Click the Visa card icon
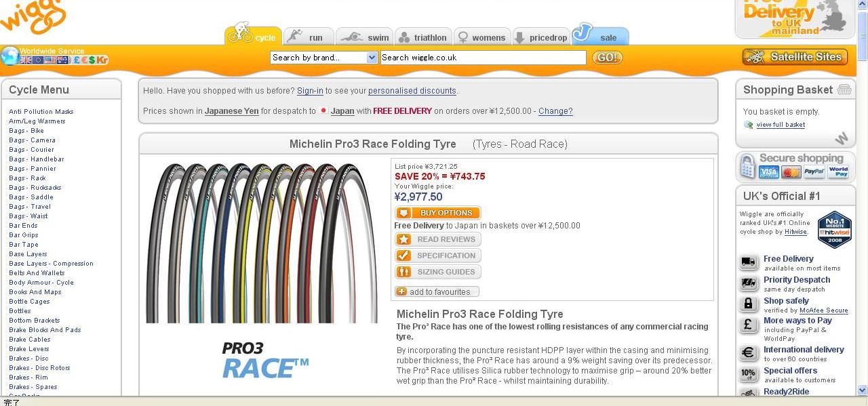 [x=768, y=172]
